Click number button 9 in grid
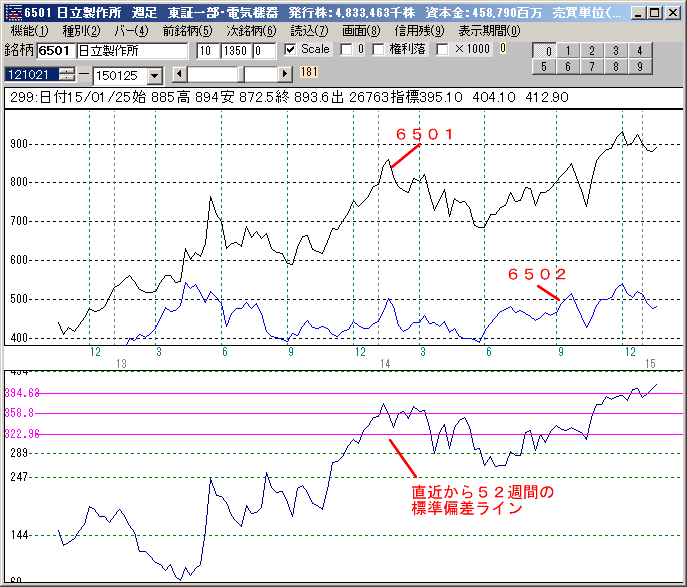The image size is (687, 587). click(640, 67)
